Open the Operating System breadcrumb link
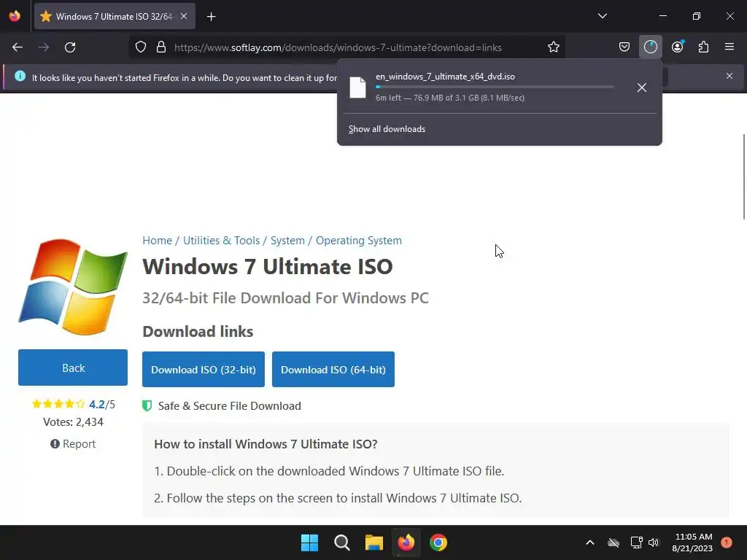 pos(359,241)
